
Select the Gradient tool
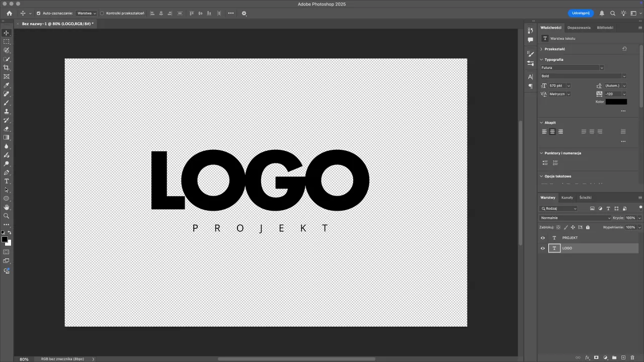click(7, 138)
